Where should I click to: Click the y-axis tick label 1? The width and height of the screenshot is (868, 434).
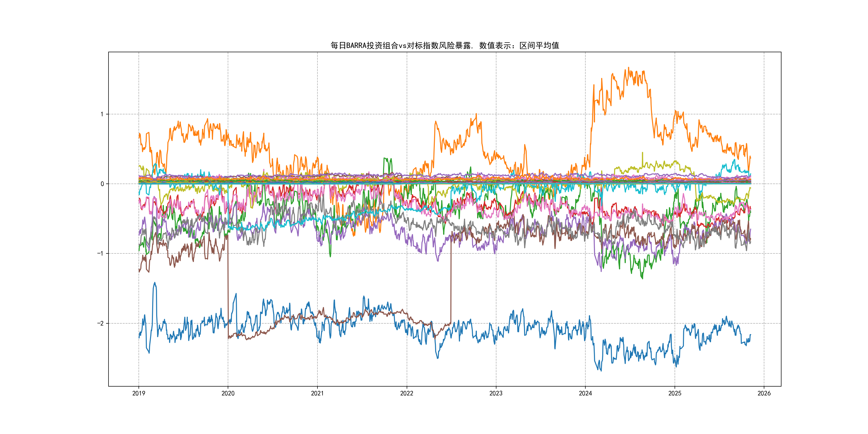coord(102,114)
